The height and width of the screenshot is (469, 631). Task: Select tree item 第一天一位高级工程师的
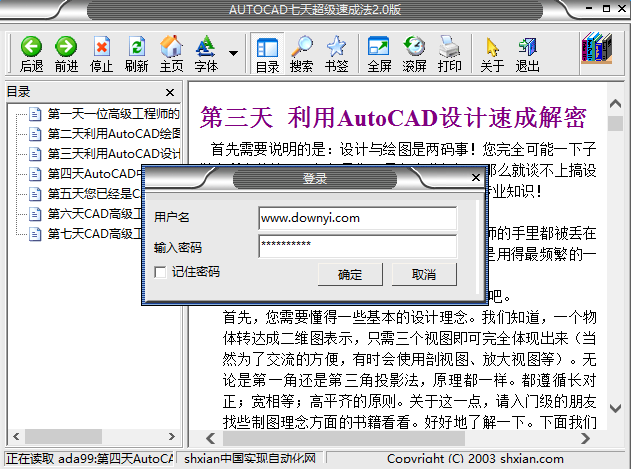pos(113,114)
